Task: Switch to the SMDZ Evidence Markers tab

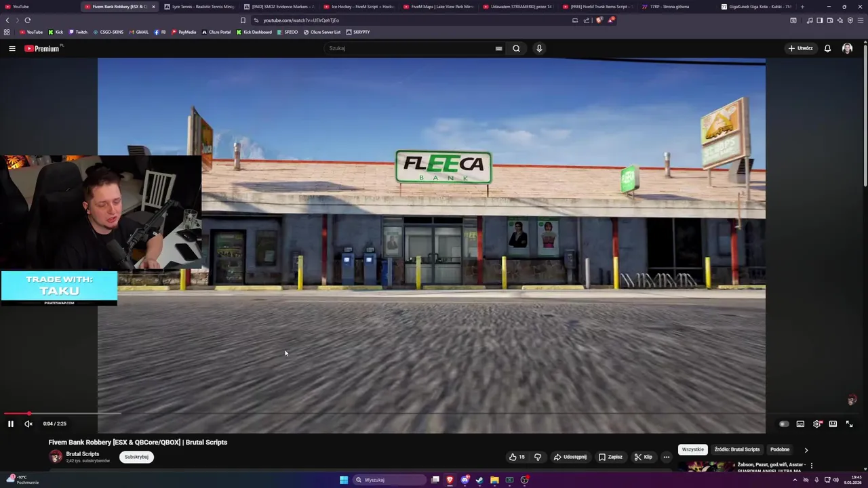Action: tap(279, 7)
